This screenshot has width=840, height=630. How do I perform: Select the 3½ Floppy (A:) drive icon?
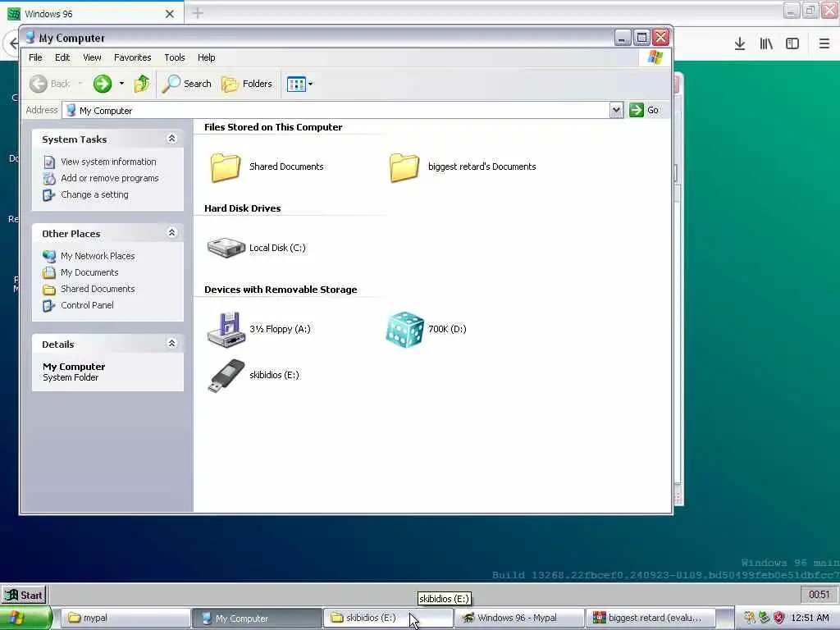226,329
